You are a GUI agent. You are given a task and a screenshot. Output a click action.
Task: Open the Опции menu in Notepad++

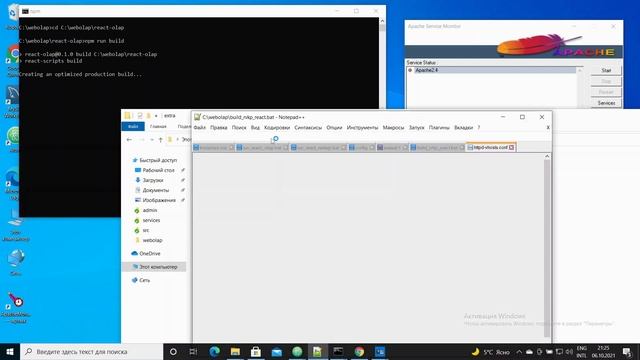(334, 128)
